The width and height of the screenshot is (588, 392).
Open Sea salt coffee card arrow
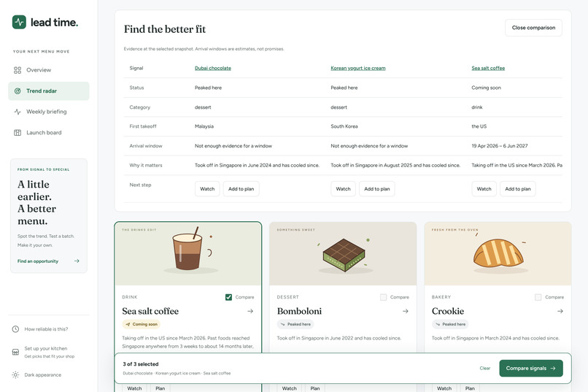point(250,311)
